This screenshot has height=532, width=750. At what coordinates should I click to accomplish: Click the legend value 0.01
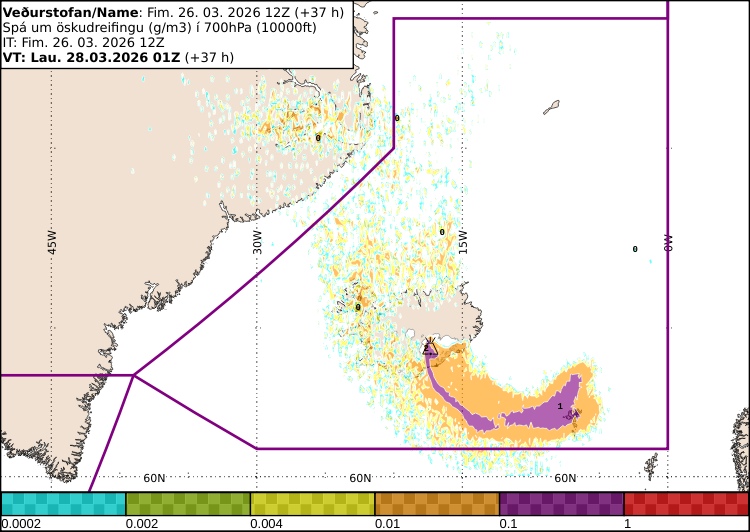(387, 523)
